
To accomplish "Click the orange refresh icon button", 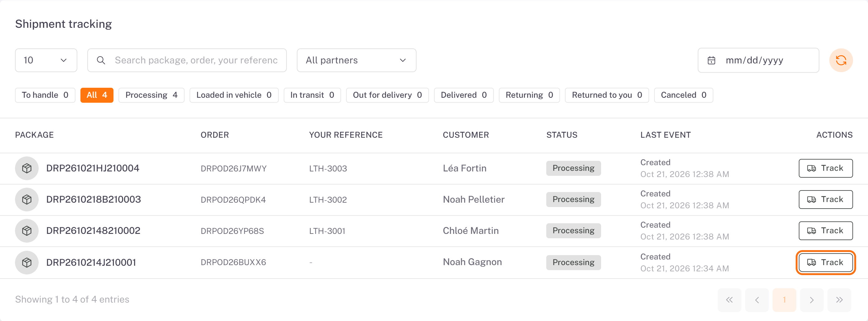I will [841, 60].
